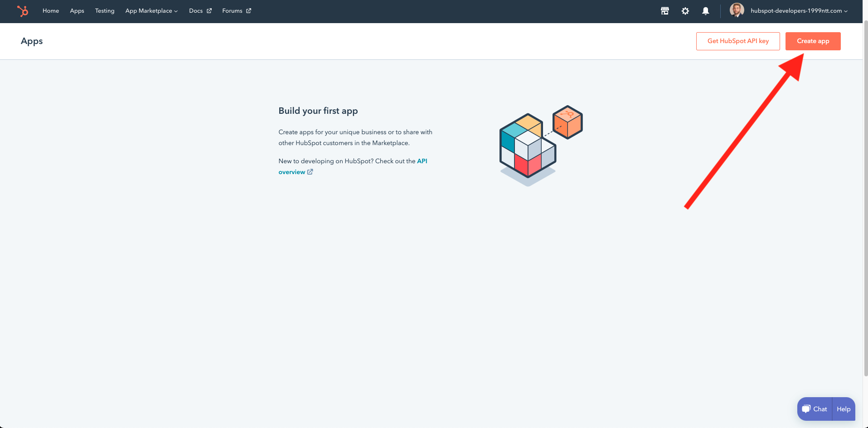Image resolution: width=868 pixels, height=428 pixels.
Task: Click the 'Apps' page title
Action: pyautogui.click(x=32, y=41)
